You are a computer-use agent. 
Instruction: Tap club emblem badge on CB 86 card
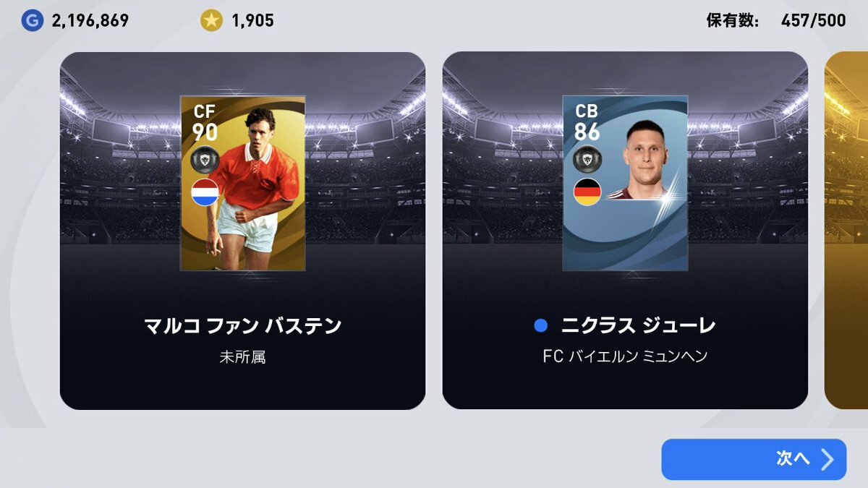(x=587, y=160)
